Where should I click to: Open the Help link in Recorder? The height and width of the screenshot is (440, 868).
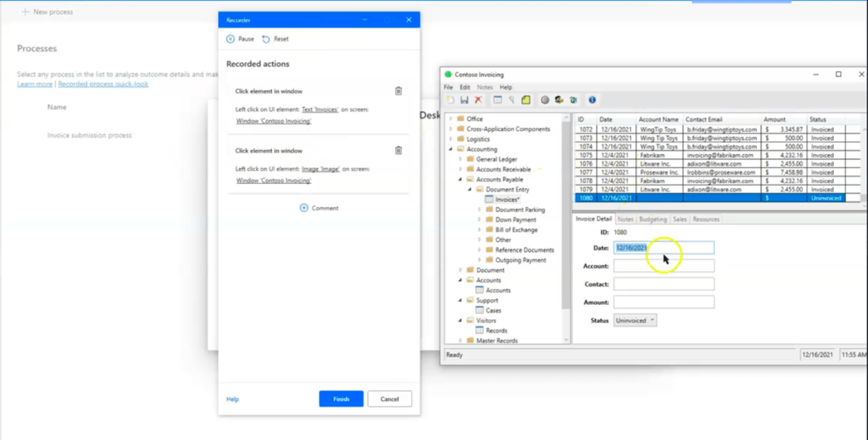pos(232,399)
